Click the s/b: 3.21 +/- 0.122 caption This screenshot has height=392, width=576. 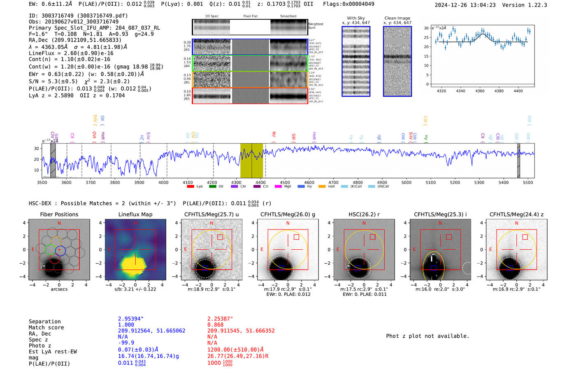[x=135, y=289]
